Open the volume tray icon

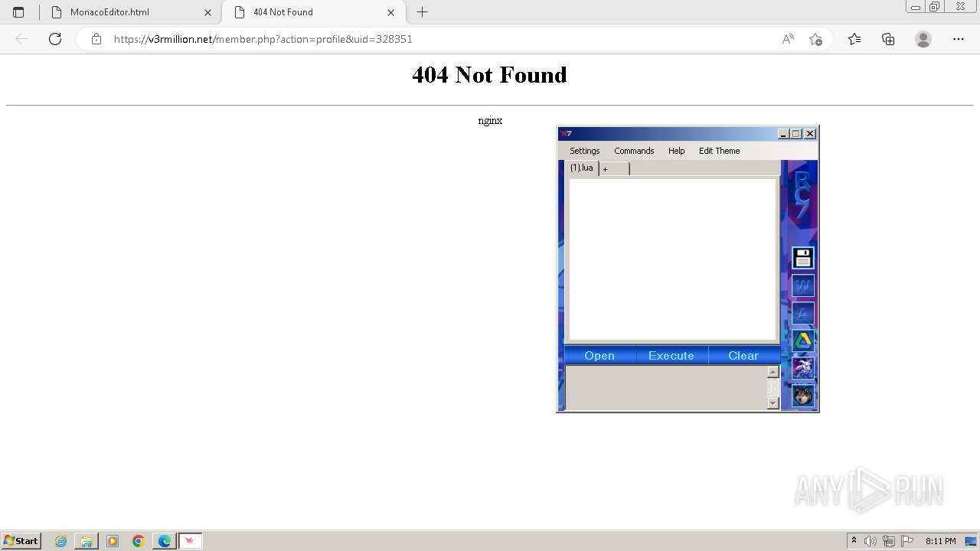click(x=871, y=541)
